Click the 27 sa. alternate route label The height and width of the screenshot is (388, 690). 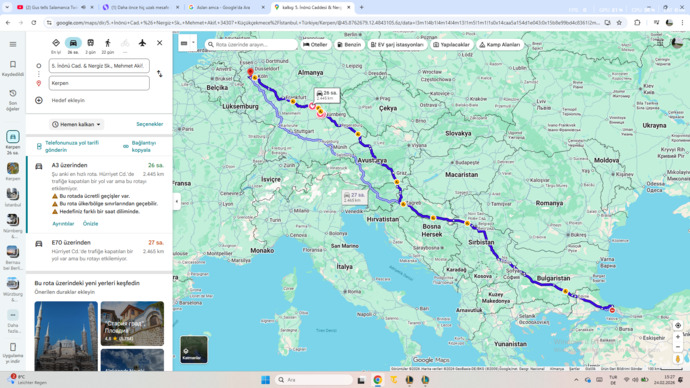[355, 197]
